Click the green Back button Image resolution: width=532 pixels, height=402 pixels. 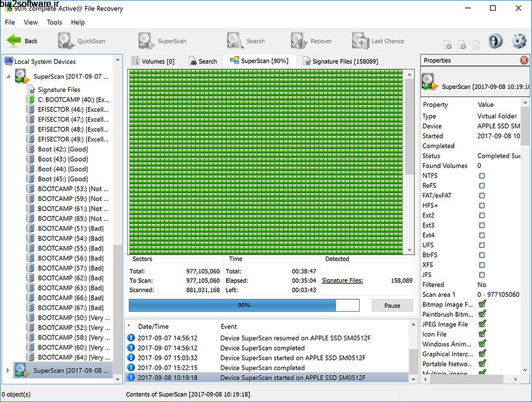click(x=22, y=41)
